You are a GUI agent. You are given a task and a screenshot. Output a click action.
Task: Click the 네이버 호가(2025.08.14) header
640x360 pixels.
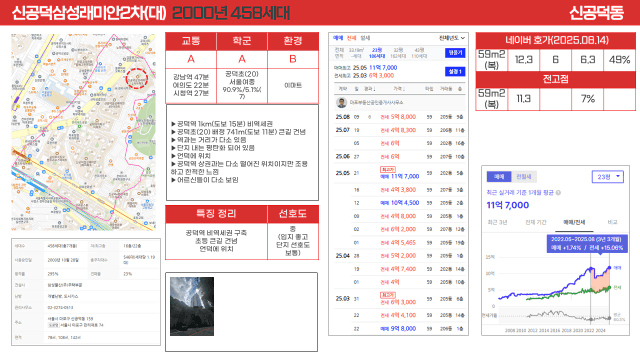tap(556, 40)
